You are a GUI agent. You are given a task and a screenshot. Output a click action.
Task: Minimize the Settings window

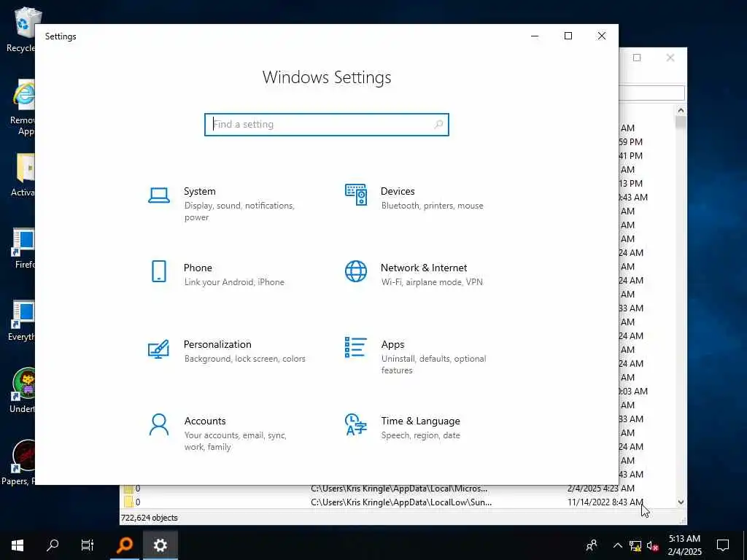pos(535,36)
